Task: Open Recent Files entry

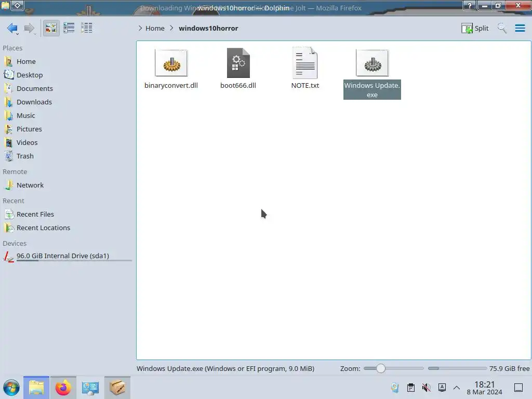Action: pyautogui.click(x=67, y=215)
